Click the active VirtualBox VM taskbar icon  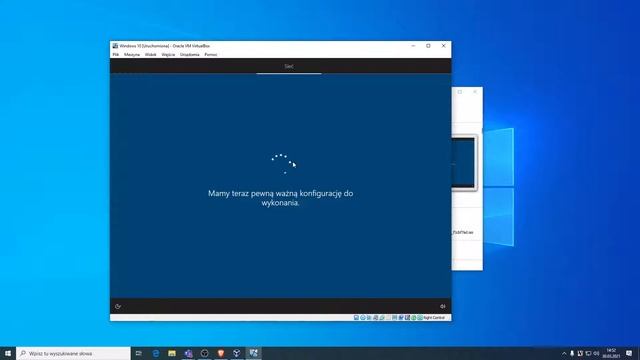pos(253,353)
